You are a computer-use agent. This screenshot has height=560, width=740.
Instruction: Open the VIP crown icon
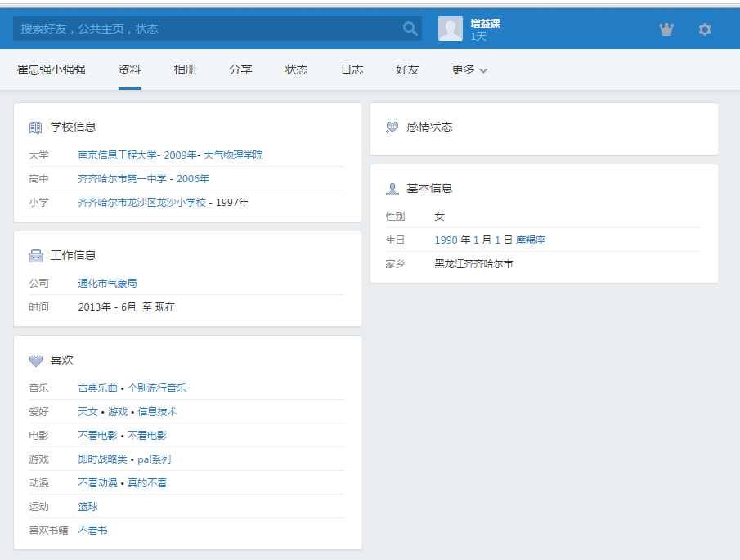(x=666, y=29)
